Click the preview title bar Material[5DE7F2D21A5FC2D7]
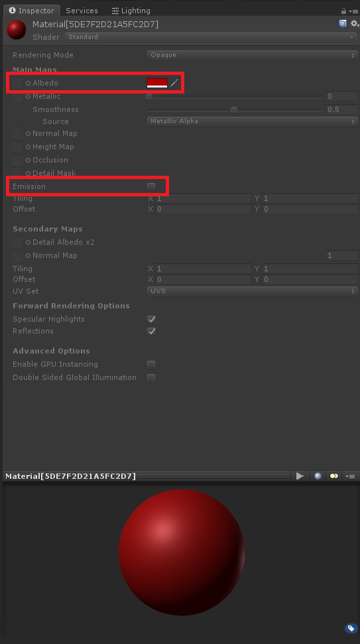This screenshot has height=644, width=360. click(x=70, y=476)
